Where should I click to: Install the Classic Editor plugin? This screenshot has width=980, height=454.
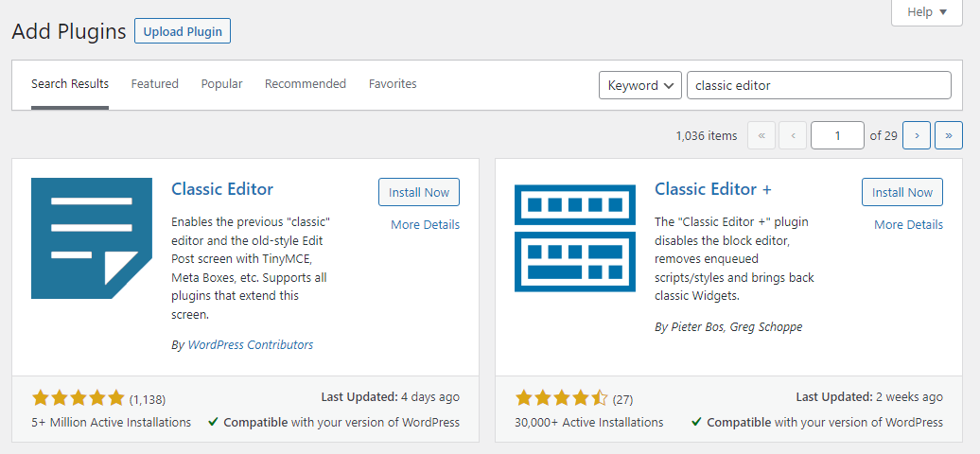(x=419, y=192)
